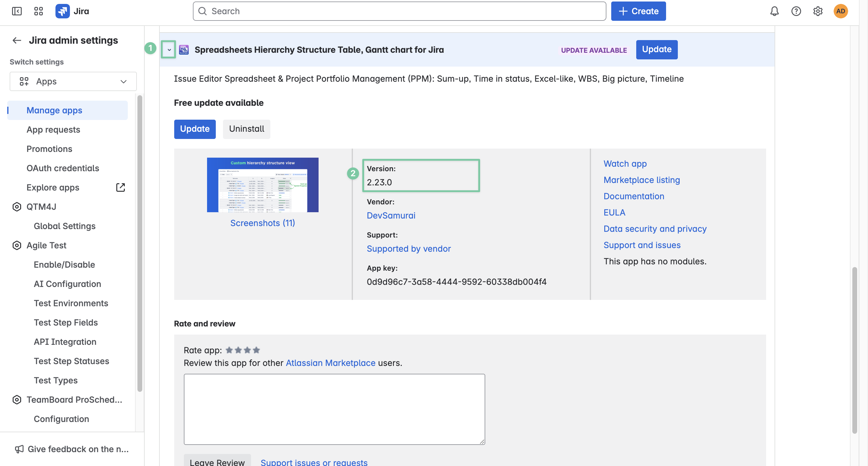
Task: Click the Uninstall button
Action: pyautogui.click(x=246, y=129)
